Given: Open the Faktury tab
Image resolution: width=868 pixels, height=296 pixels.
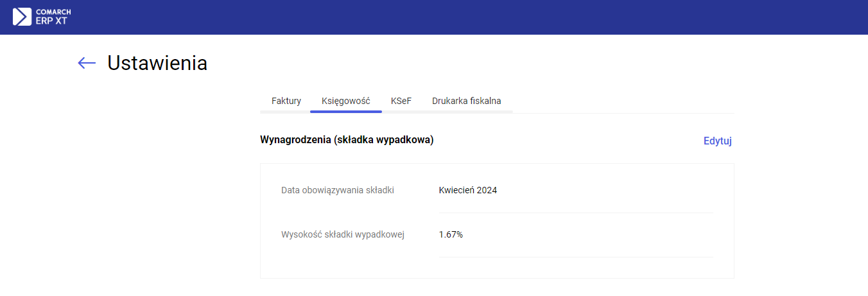Looking at the screenshot, I should (x=286, y=101).
